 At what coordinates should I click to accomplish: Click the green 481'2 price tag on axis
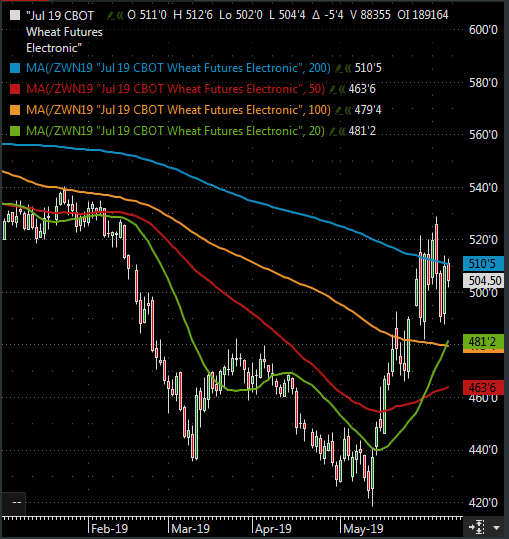483,342
